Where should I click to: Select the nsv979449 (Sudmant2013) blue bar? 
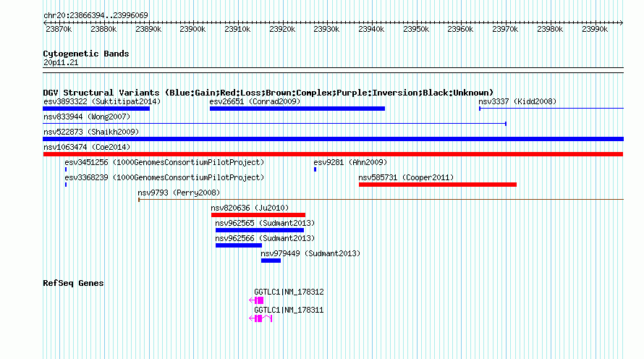pyautogui.click(x=271, y=261)
